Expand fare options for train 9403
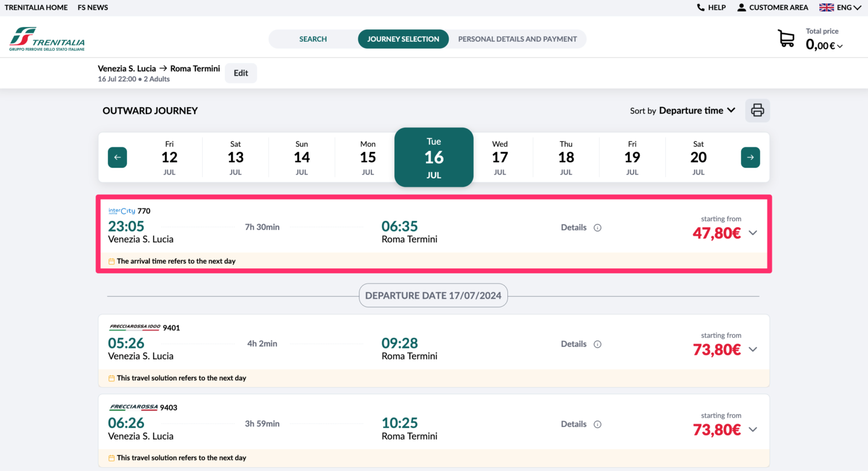The height and width of the screenshot is (471, 868). tap(753, 429)
